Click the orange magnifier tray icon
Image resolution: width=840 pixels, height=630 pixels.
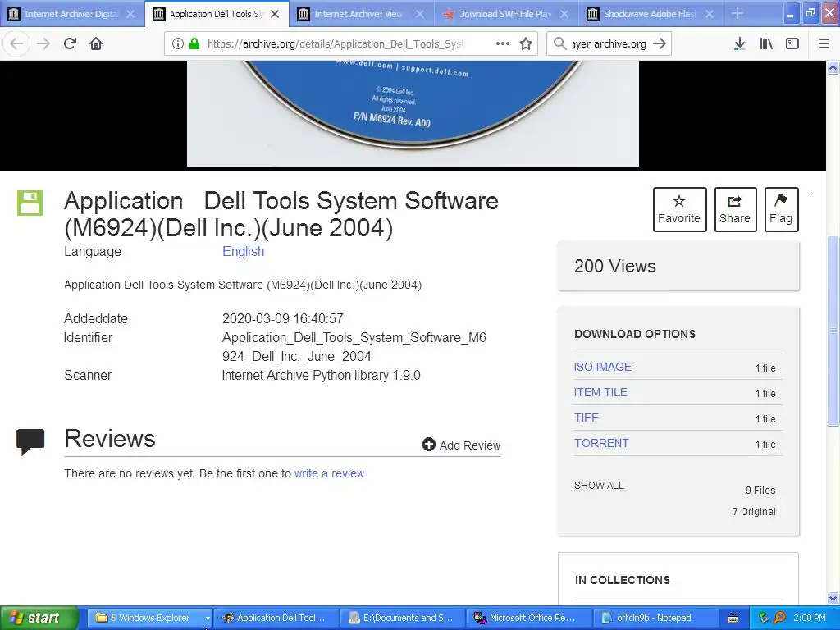(779, 618)
